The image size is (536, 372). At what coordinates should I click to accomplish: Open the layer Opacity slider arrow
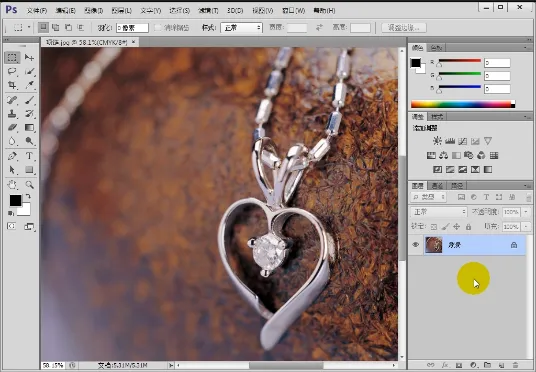526,212
